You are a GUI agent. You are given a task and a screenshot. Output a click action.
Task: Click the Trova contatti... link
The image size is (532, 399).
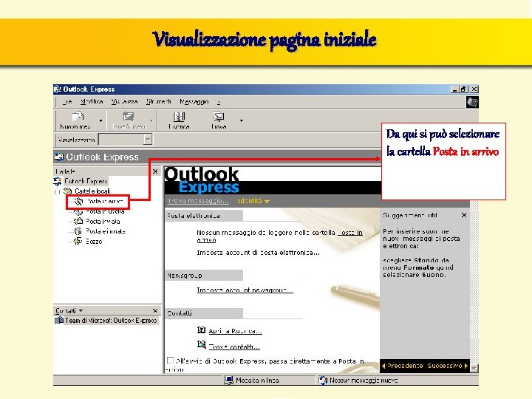coord(234,347)
